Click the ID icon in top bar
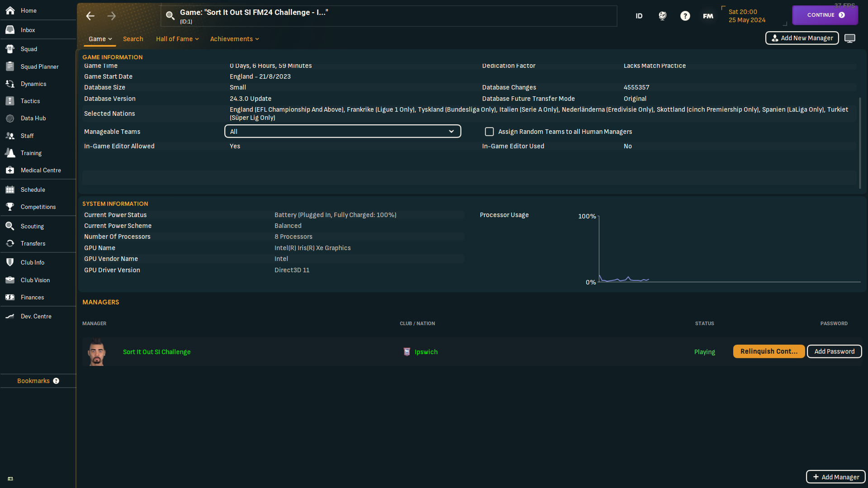868x488 pixels. [x=639, y=16]
